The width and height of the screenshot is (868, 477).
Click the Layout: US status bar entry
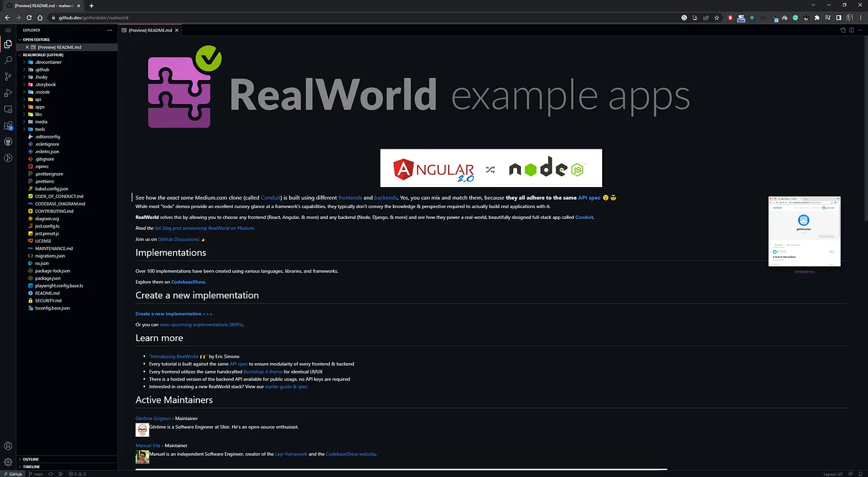(x=832, y=474)
